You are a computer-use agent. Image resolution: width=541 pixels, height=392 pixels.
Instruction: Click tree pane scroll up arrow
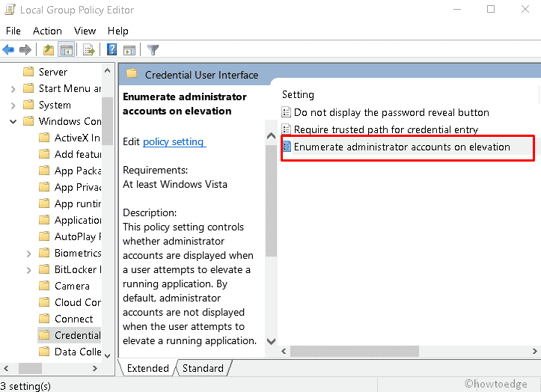(107, 70)
